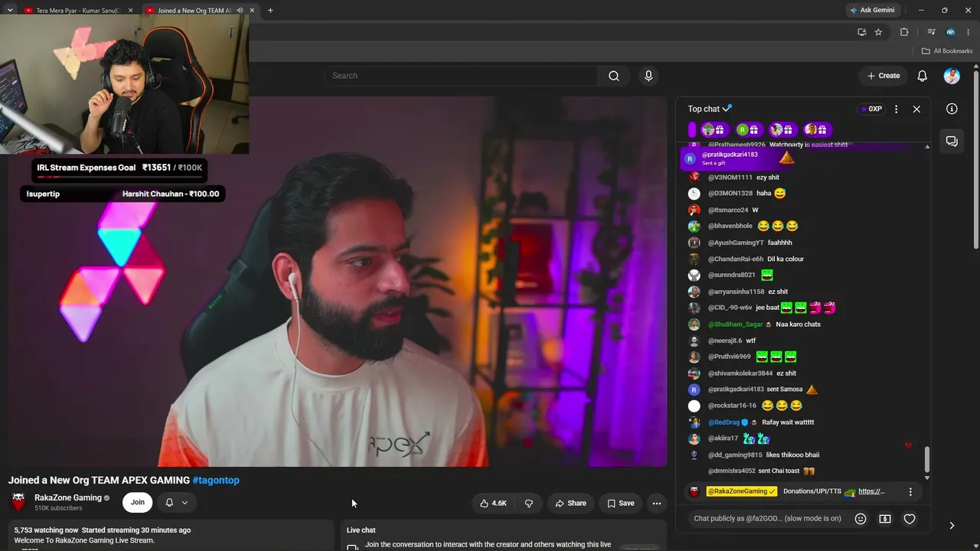Bookmark this page with star icon

[878, 32]
